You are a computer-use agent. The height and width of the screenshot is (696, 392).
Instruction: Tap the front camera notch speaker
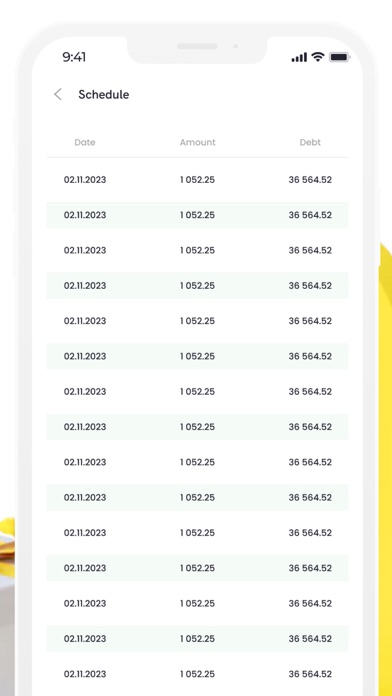coord(197,46)
